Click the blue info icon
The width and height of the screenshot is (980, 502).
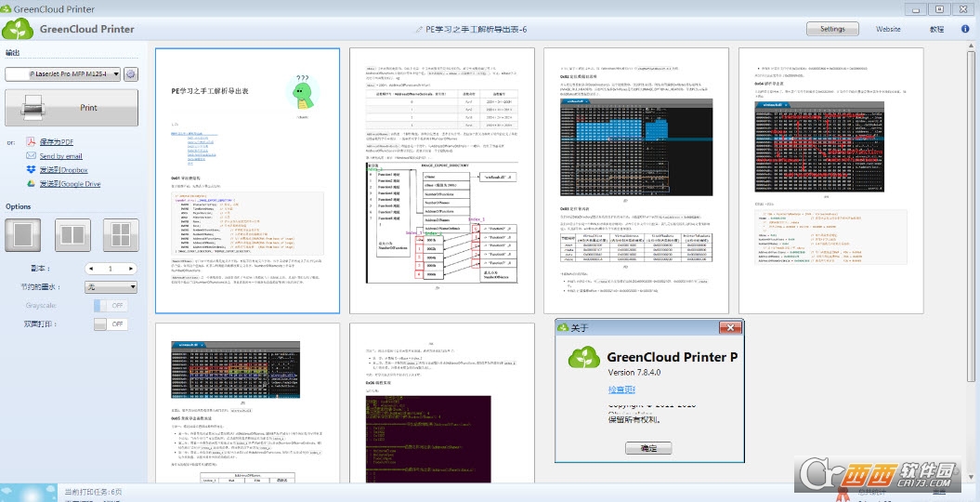point(965,29)
